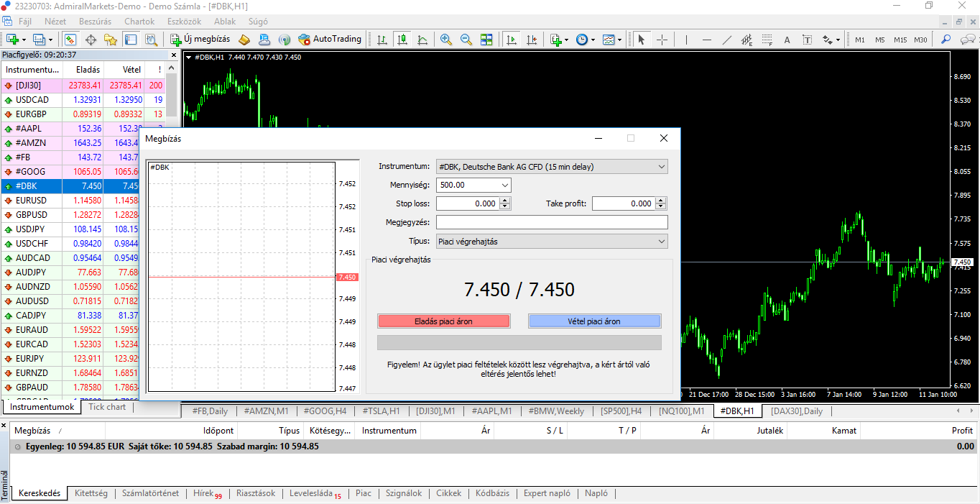The height and width of the screenshot is (504, 980).
Task: Launch MetaEditor yellow book icon
Action: point(244,40)
